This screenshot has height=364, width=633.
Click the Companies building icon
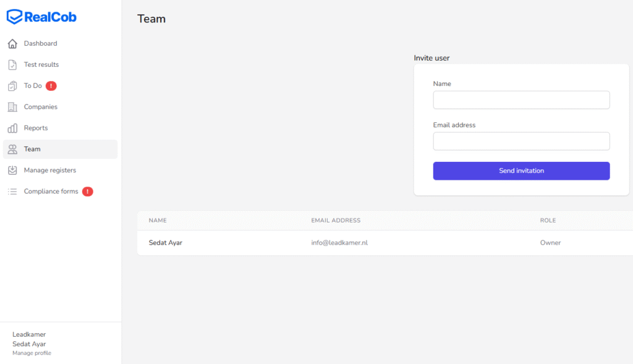pos(12,107)
